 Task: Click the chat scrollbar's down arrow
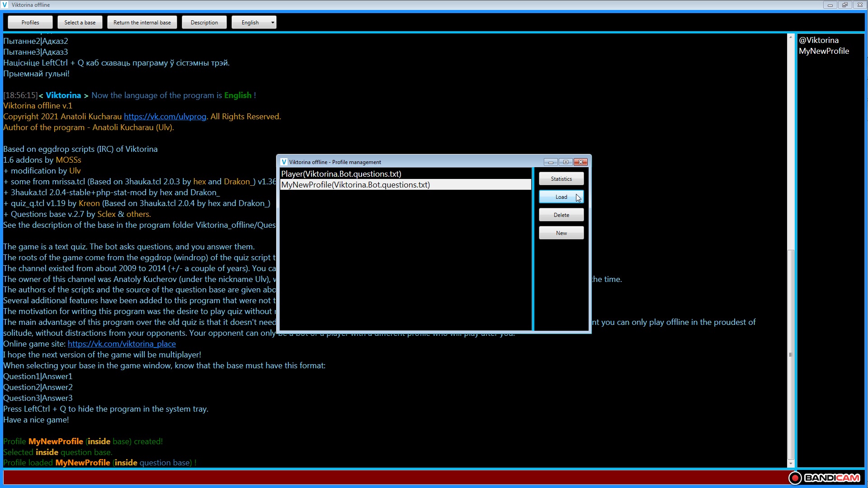(x=791, y=464)
